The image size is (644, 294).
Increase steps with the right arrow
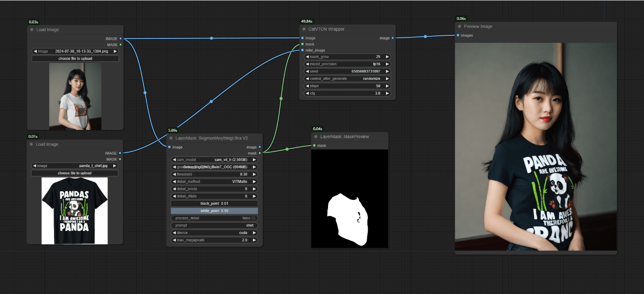388,86
